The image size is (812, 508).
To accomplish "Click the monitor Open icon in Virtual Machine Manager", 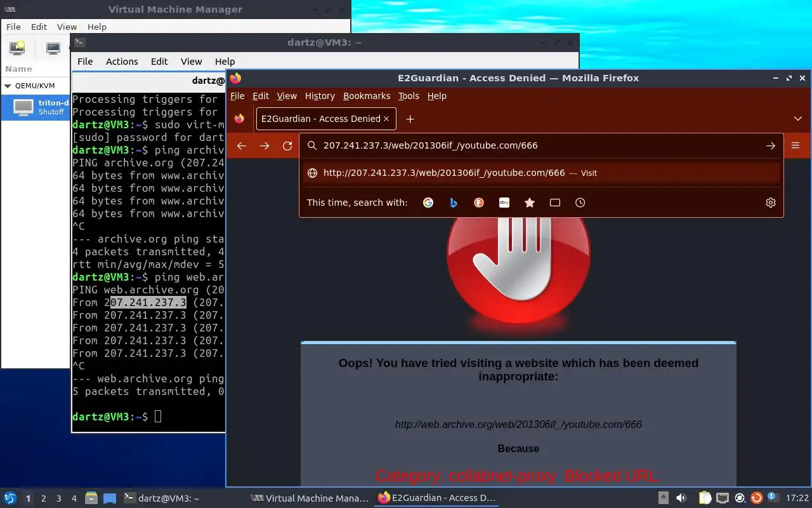I will (x=53, y=48).
